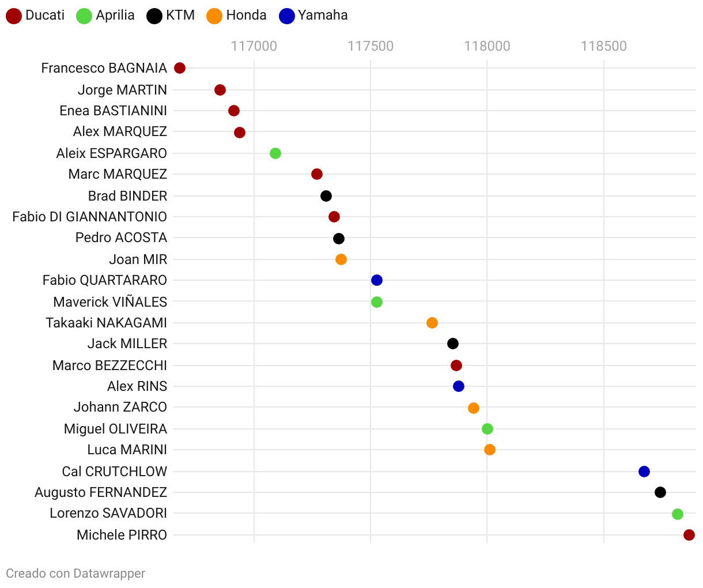
Task: Click the blue Yamaha legend dot
Action: (x=286, y=16)
